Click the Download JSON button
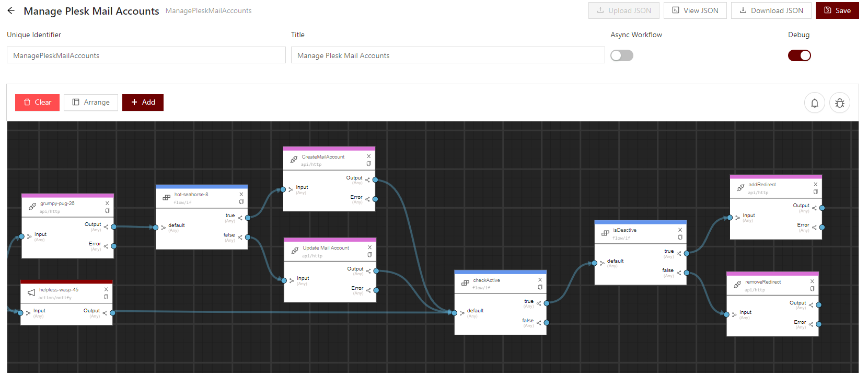This screenshot has width=868, height=373. point(771,10)
